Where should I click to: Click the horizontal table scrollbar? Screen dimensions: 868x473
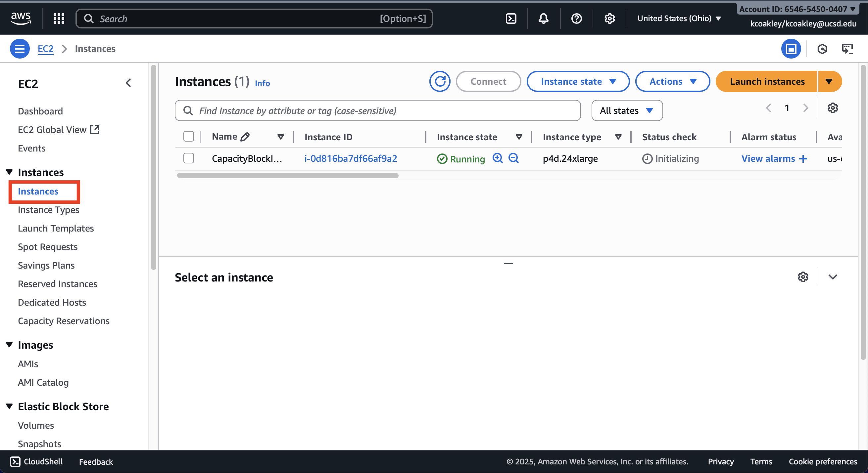(x=287, y=175)
